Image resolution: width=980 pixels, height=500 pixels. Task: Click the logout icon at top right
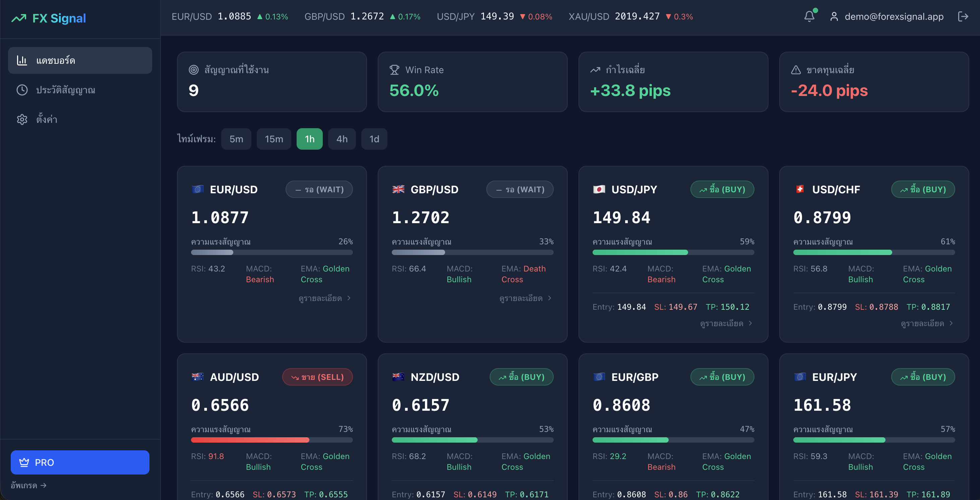click(964, 16)
